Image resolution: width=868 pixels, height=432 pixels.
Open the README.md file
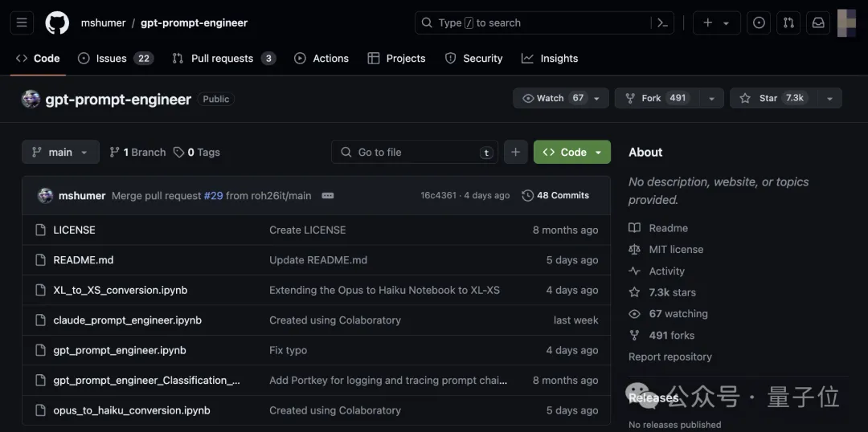[83, 260]
